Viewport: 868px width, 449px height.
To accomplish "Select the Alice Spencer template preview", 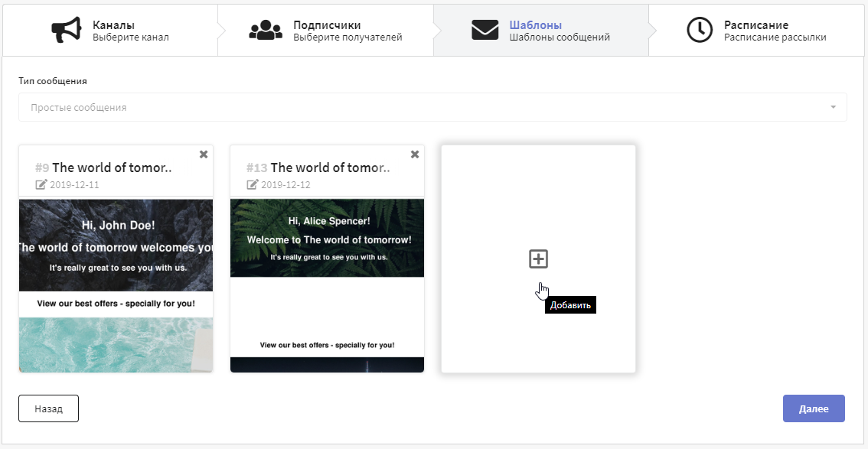I will (327, 285).
